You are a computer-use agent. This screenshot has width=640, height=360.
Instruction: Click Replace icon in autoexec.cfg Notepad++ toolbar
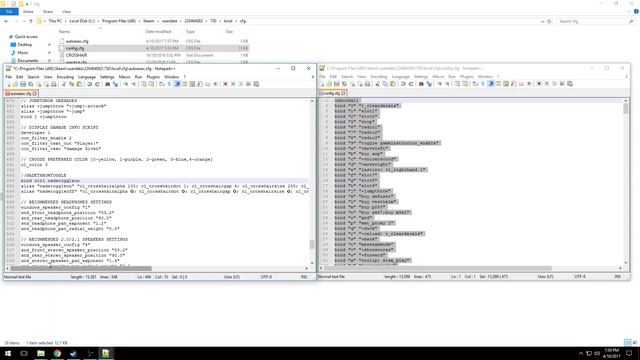tap(115, 84)
